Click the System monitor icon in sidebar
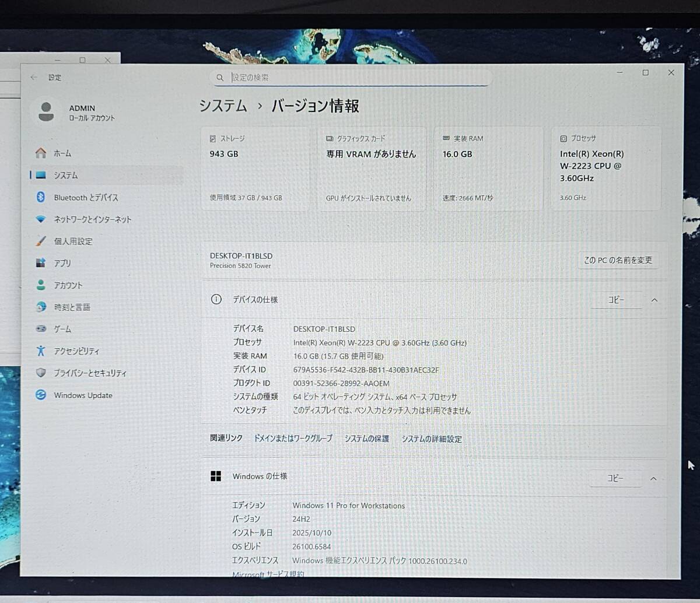700x603 pixels. click(x=40, y=175)
